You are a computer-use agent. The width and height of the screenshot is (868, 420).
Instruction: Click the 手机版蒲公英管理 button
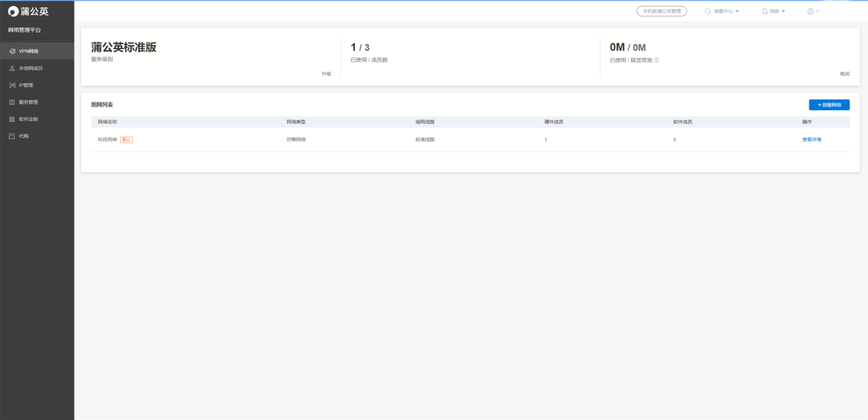click(x=661, y=11)
